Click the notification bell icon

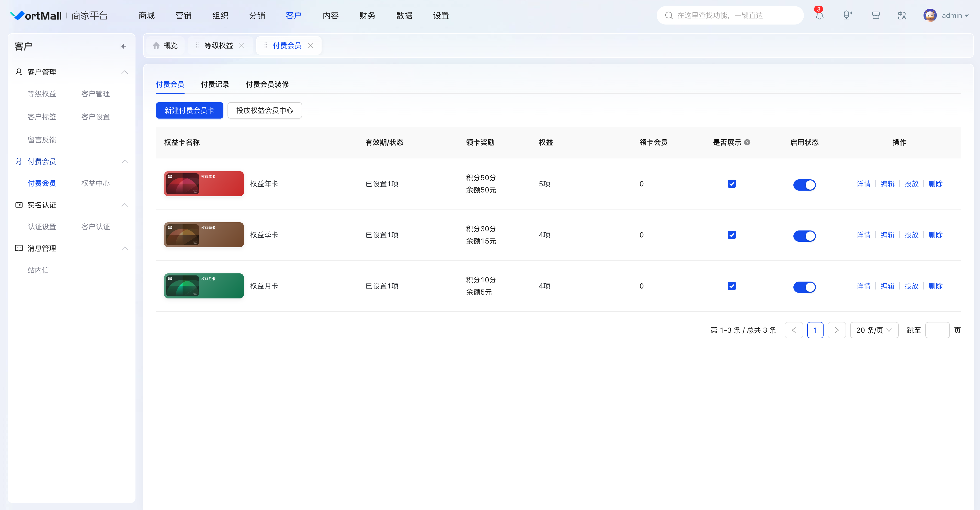point(819,15)
